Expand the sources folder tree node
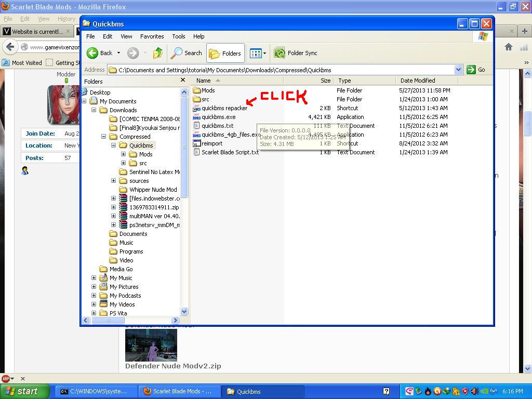The height and width of the screenshot is (399, 532). [x=114, y=181]
